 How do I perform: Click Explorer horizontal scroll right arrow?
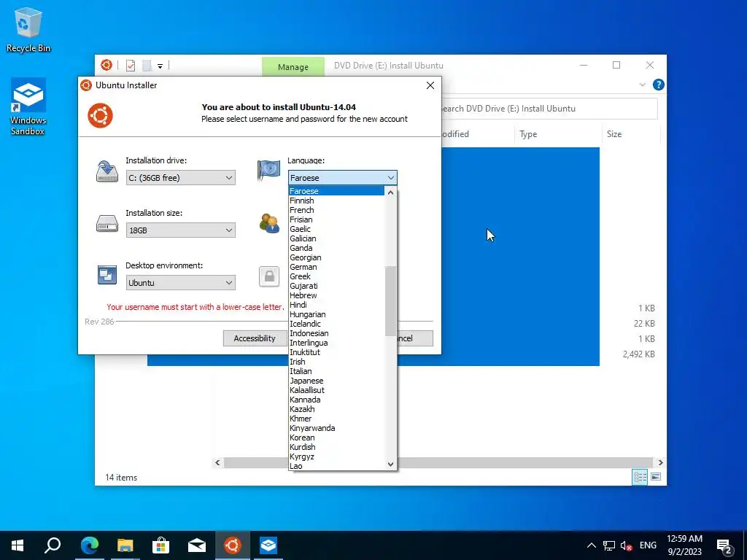pos(660,462)
